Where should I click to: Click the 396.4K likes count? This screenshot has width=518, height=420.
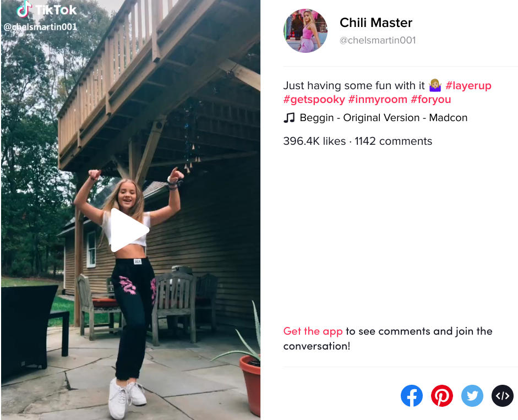[x=314, y=141]
